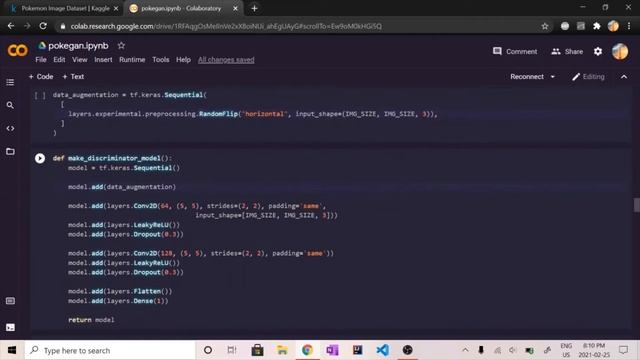Go back in browser

tap(11, 26)
